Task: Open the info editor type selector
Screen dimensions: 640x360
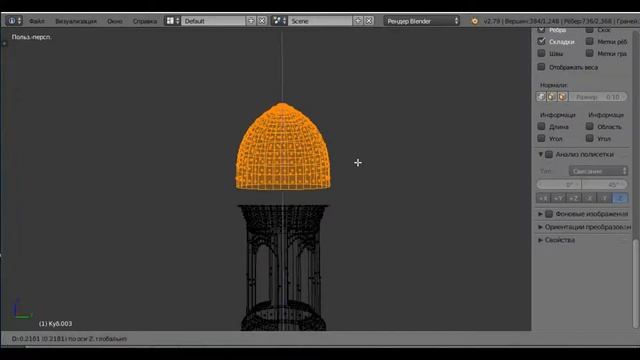Action: click(x=14, y=21)
